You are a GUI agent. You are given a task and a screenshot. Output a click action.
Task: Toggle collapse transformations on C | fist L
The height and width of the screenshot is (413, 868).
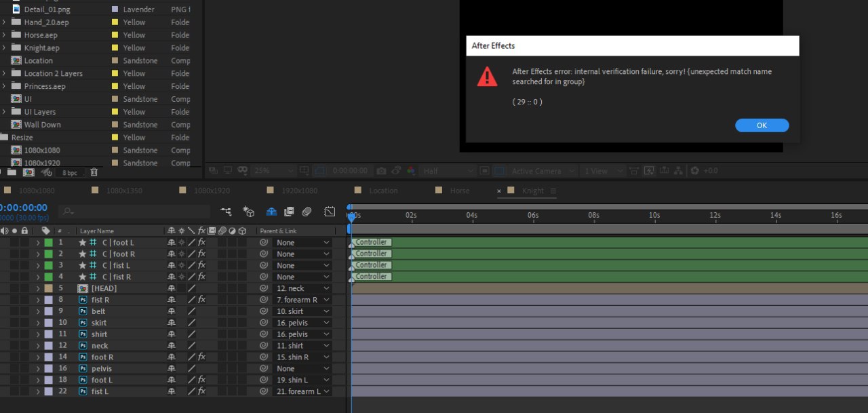click(181, 265)
